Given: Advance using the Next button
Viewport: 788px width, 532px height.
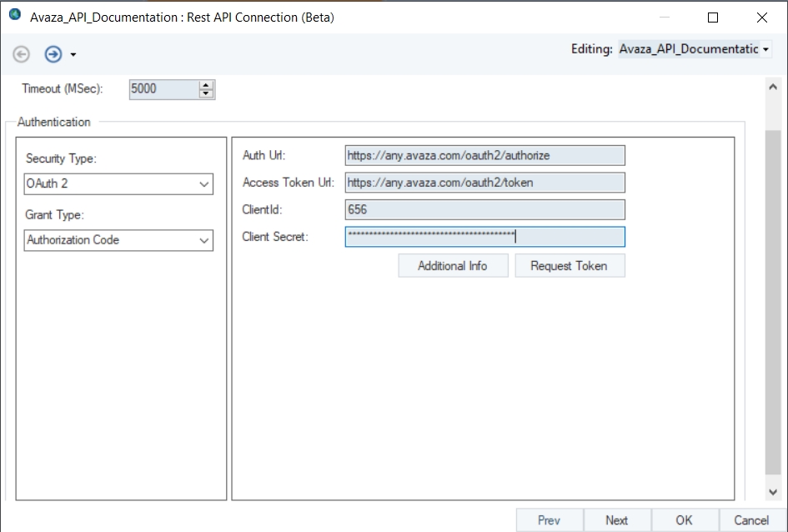Looking at the screenshot, I should (617, 520).
